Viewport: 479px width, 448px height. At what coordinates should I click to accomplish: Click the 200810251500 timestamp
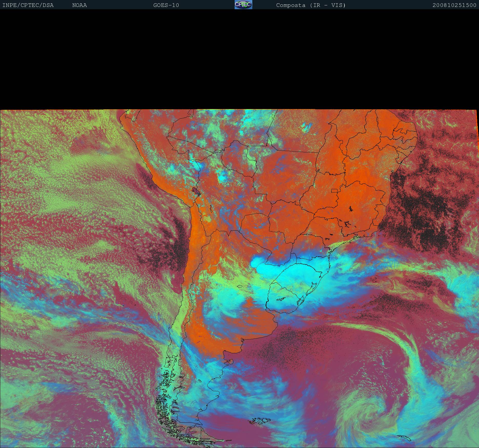pyautogui.click(x=454, y=5)
